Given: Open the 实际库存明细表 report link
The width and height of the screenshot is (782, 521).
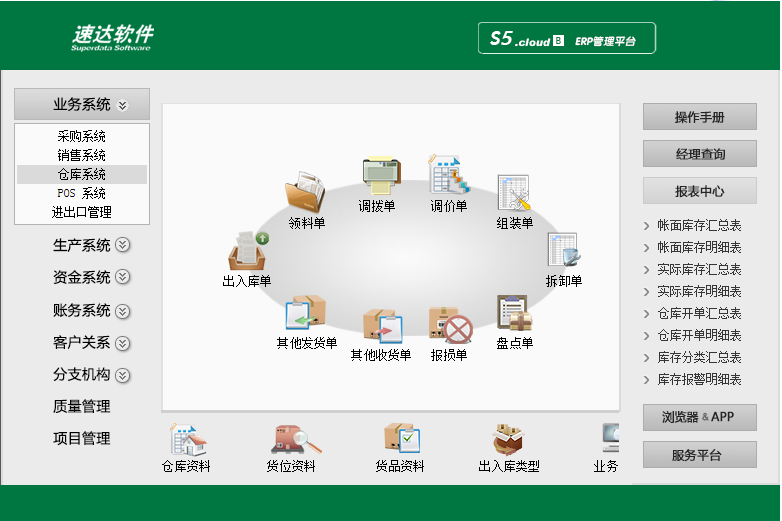Looking at the screenshot, I should pos(699,291).
